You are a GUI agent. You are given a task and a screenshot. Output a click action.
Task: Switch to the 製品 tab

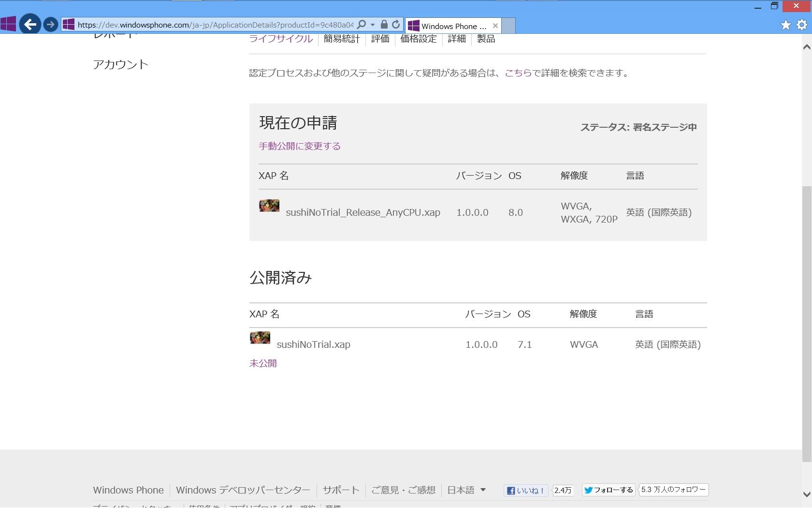click(x=486, y=39)
